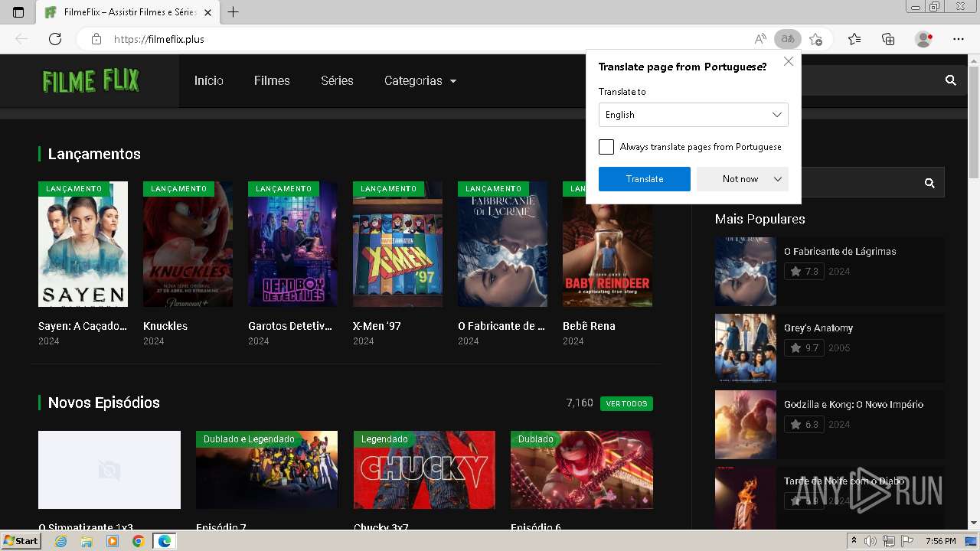Open the Knuckles poster thumbnail
The height and width of the screenshot is (551, 980).
(x=188, y=244)
